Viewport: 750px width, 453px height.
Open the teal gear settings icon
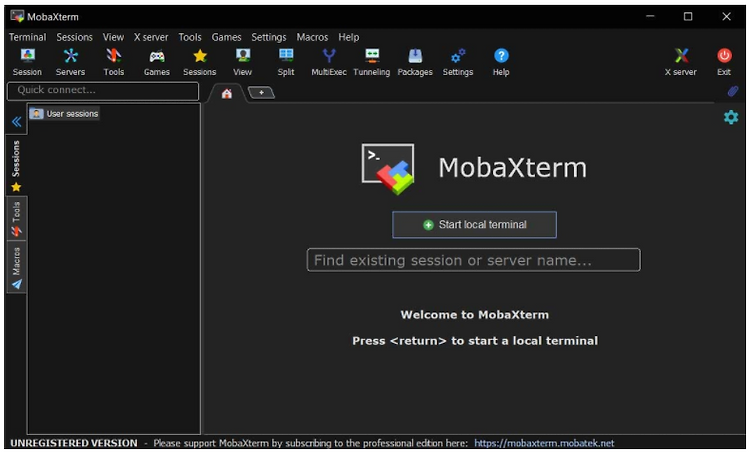point(731,117)
